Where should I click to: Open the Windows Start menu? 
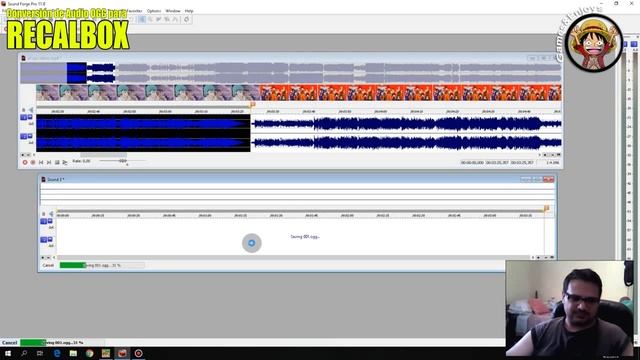[8, 353]
